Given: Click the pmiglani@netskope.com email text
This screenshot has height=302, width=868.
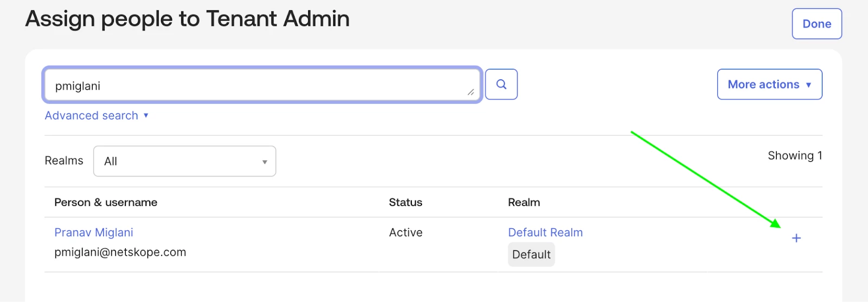Looking at the screenshot, I should [x=120, y=252].
